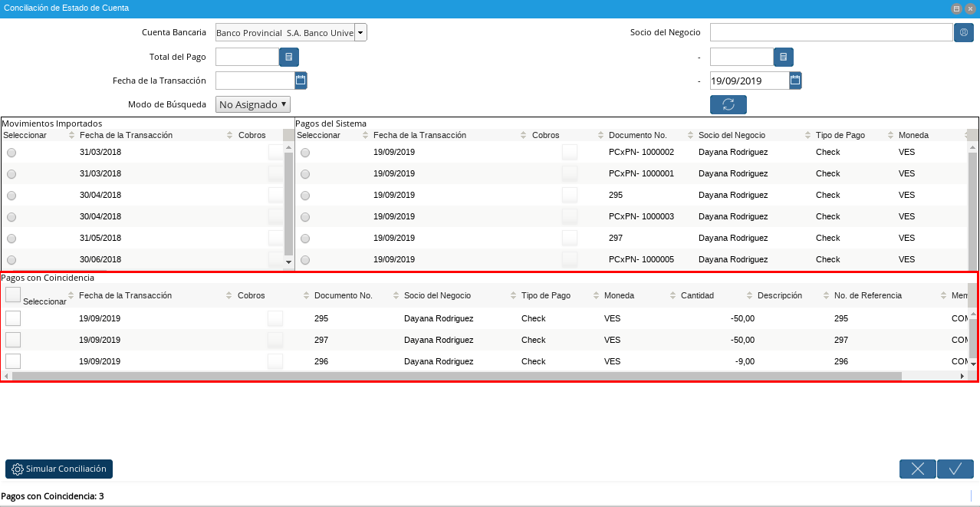Open Socio del Negocio lookup icon
The image size is (980, 507).
pos(963,32)
